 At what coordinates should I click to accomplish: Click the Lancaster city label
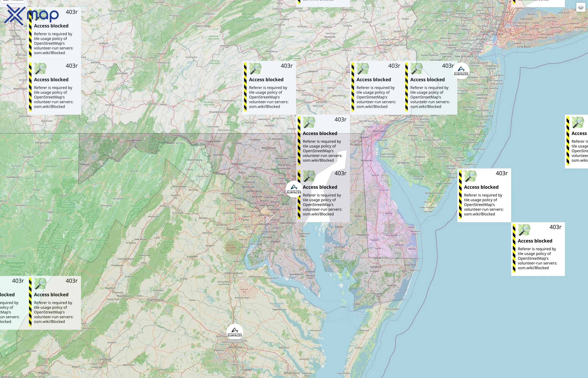coord(322,102)
